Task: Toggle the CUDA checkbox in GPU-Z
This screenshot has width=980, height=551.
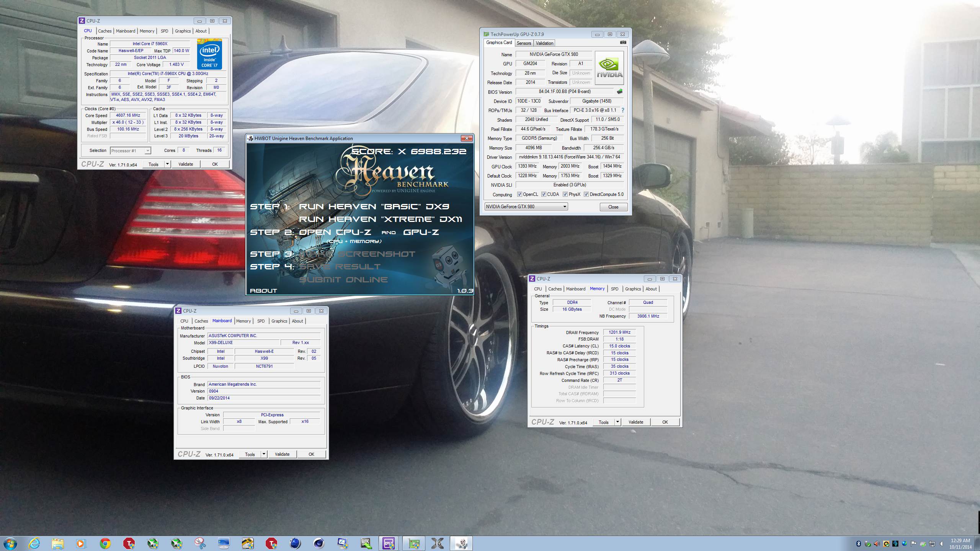Action: pos(544,194)
